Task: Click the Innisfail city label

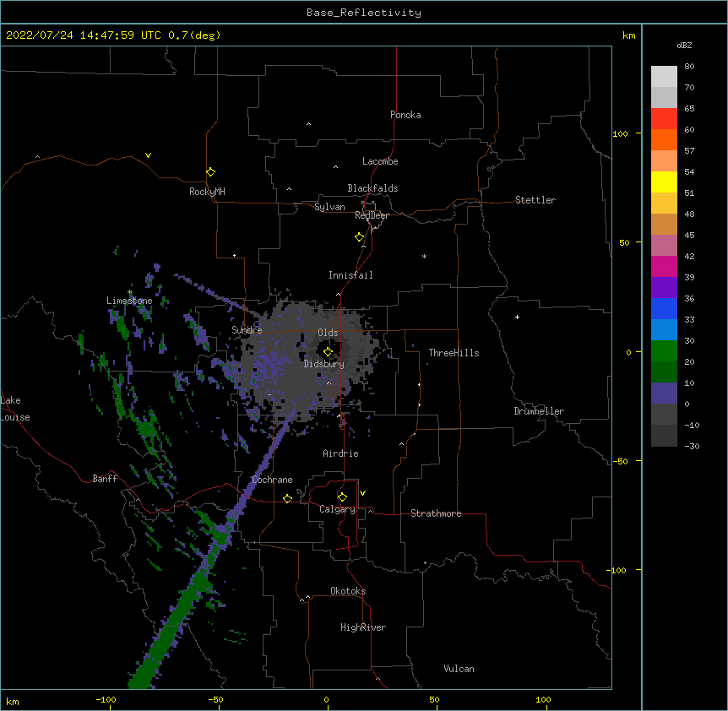Action: click(350, 275)
